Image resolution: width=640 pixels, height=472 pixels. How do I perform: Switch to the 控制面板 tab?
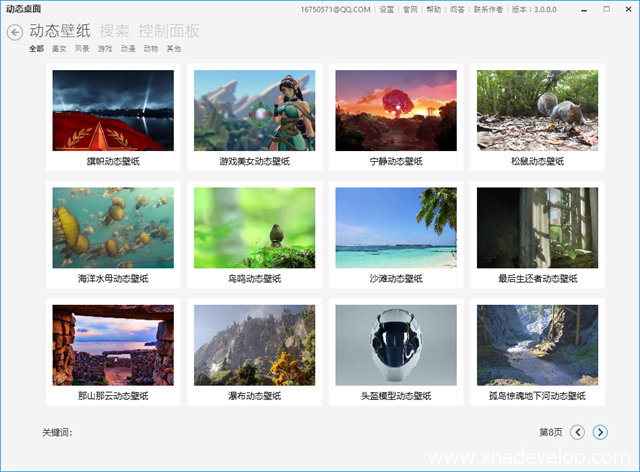(x=169, y=31)
